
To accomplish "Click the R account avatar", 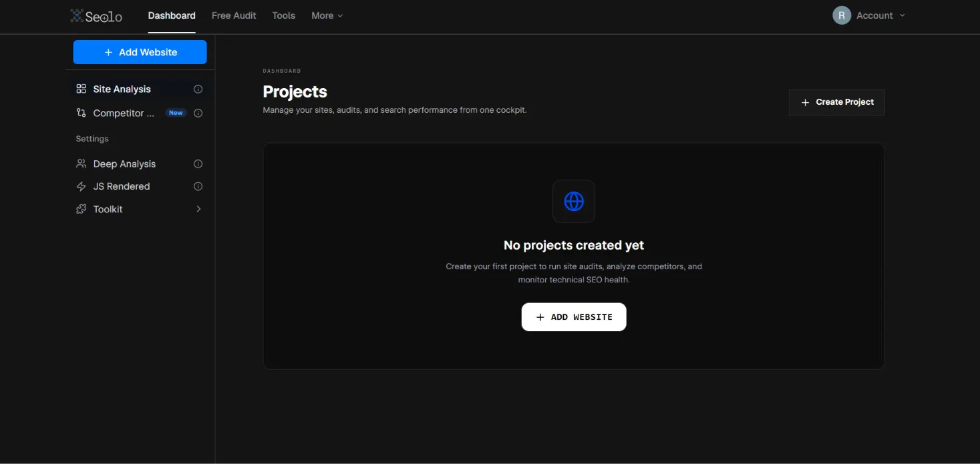I will [841, 15].
